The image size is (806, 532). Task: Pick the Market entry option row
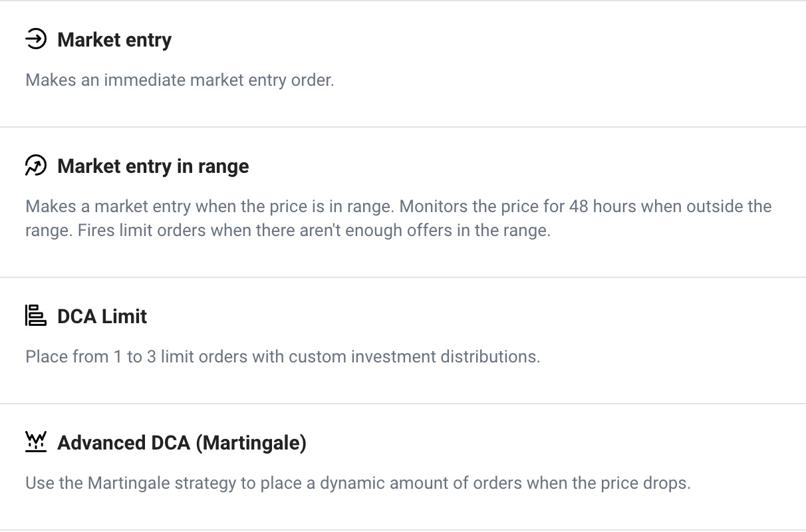pyautogui.click(x=403, y=64)
